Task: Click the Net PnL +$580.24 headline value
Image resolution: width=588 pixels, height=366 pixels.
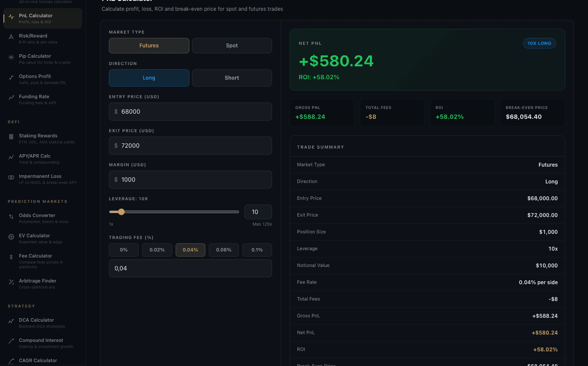Action: [x=336, y=61]
